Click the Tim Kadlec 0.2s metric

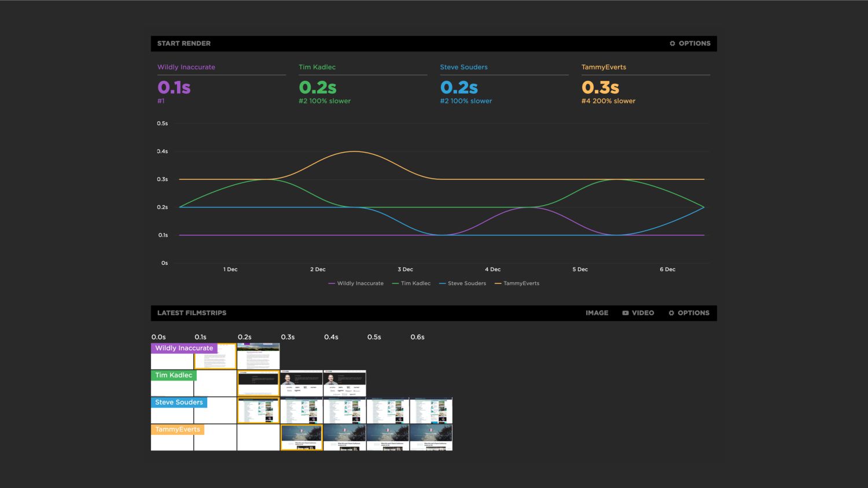click(317, 87)
